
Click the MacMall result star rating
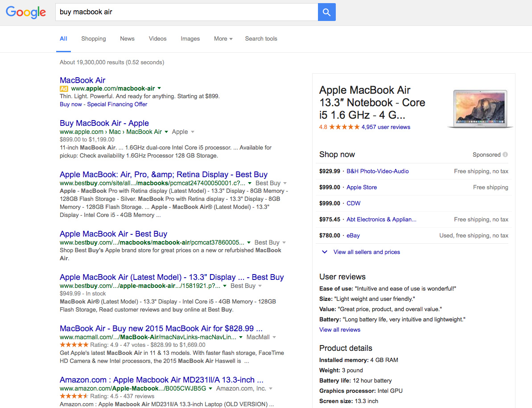pos(74,345)
